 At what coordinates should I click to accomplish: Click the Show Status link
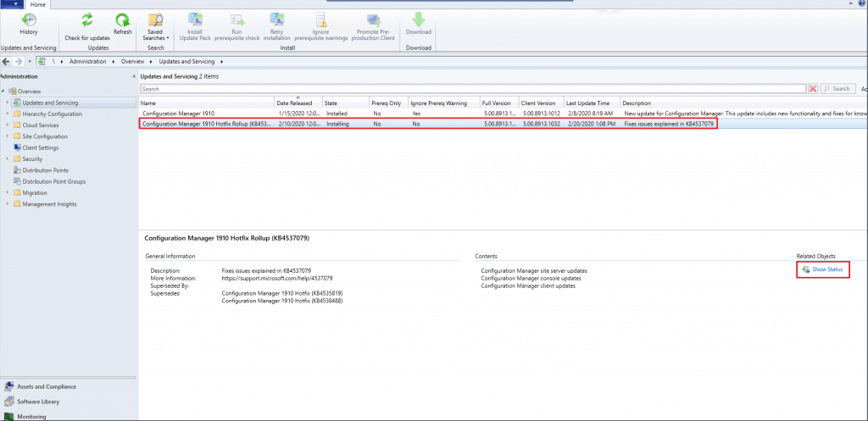(x=827, y=269)
